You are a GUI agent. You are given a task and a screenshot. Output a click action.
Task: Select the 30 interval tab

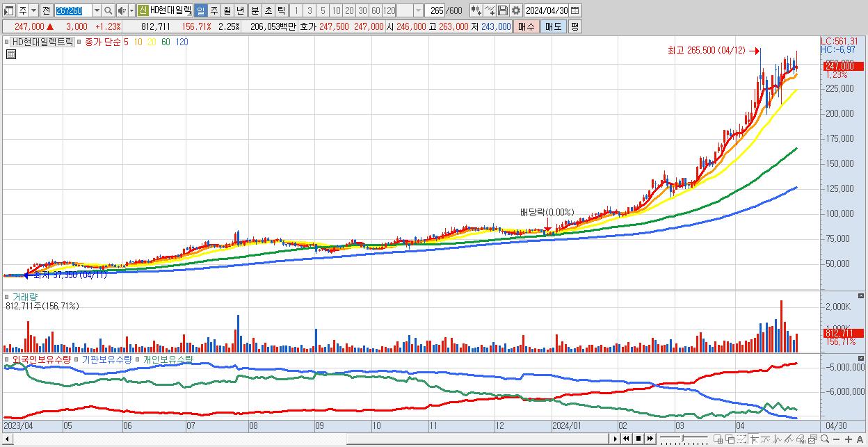[x=362, y=10]
